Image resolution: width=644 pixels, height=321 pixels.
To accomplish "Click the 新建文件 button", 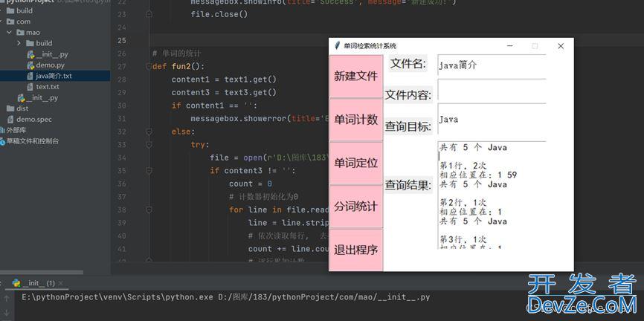I will (x=355, y=77).
